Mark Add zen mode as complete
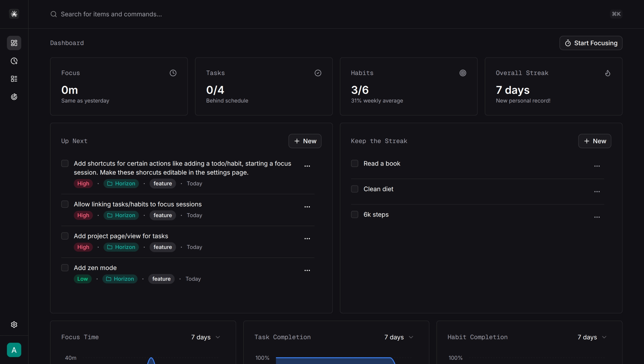644x364 pixels. 65,268
